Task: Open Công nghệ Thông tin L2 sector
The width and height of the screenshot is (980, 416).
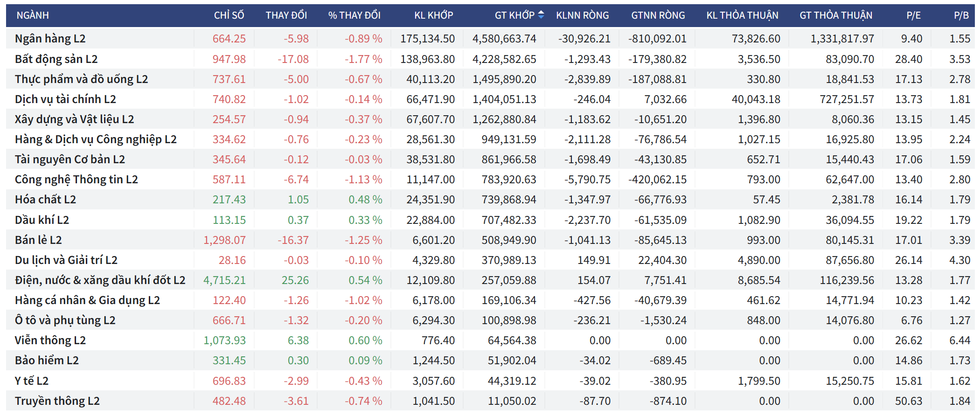Action: click(x=76, y=180)
